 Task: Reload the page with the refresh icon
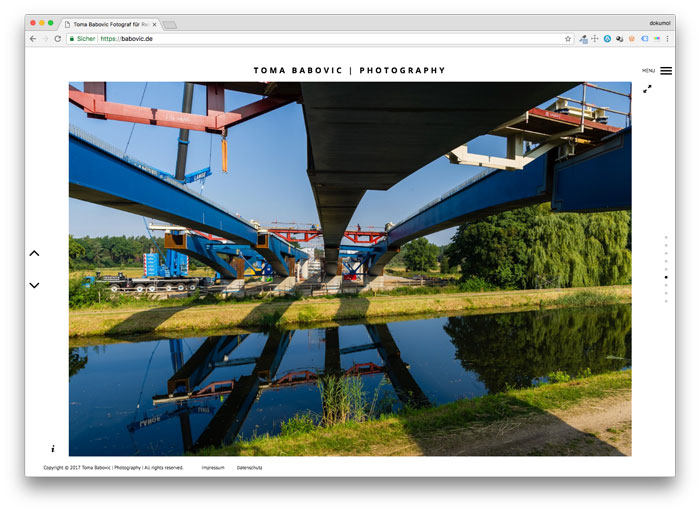tap(58, 39)
